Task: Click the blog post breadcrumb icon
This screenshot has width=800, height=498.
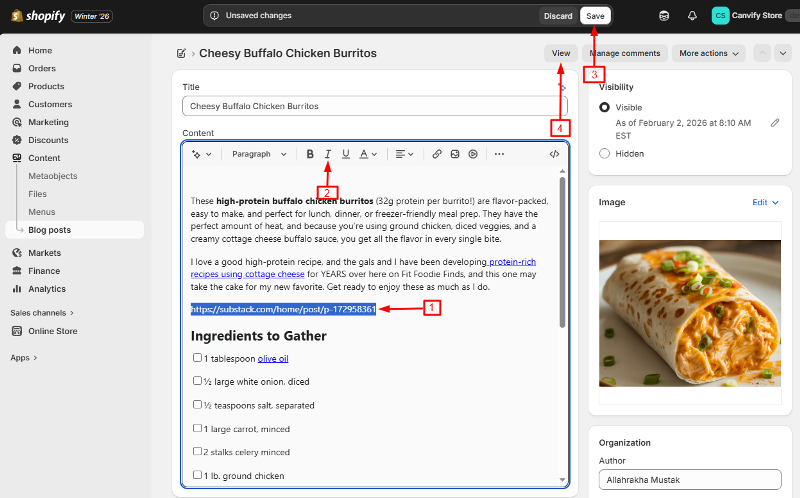Action: click(181, 53)
